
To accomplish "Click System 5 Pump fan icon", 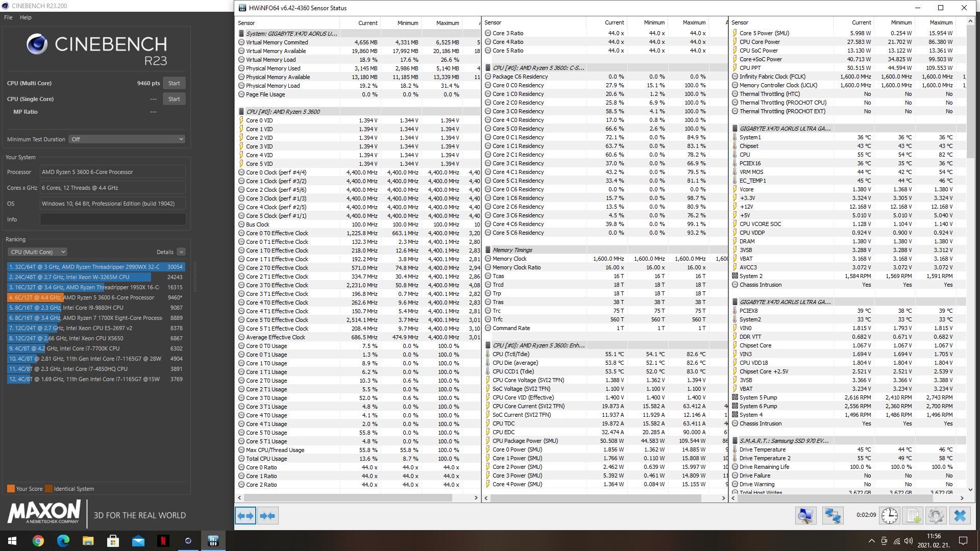I will [735, 397].
